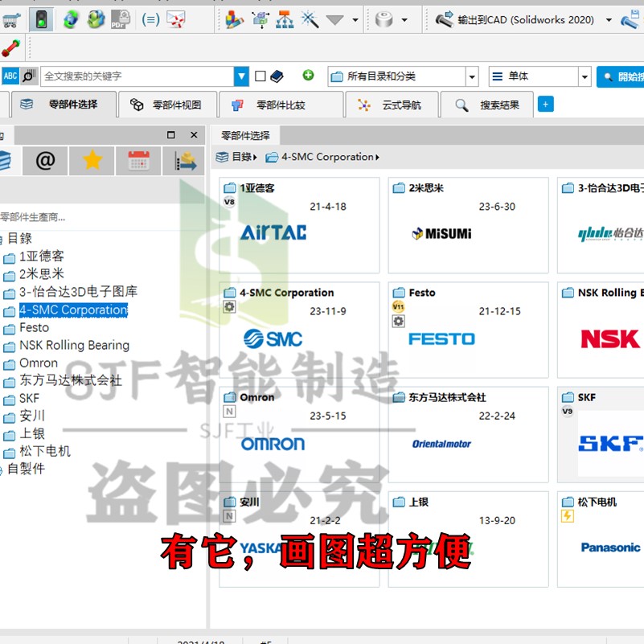Viewport: 644px width, 644px height.
Task: Select Omron in the catalog tree
Action: tap(39, 363)
